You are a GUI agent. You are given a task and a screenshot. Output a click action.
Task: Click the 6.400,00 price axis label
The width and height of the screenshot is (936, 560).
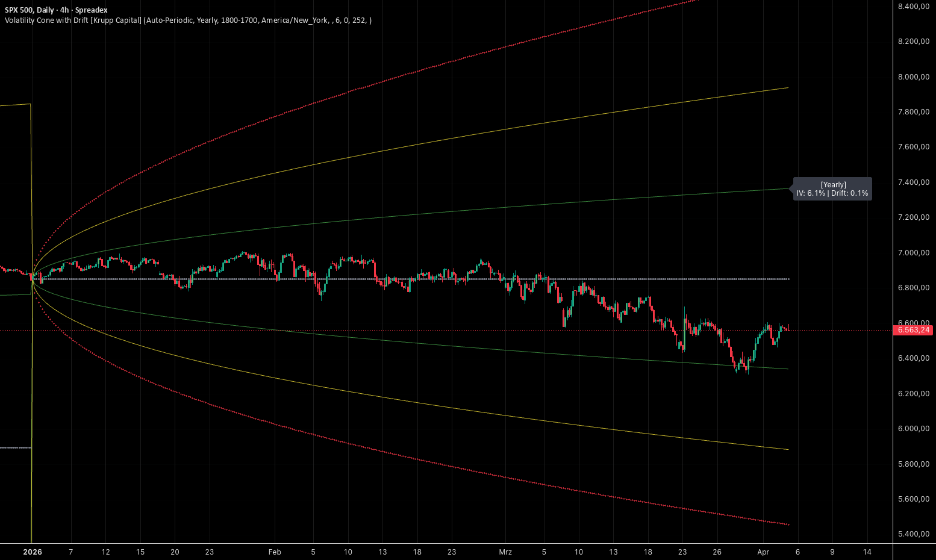click(914, 358)
